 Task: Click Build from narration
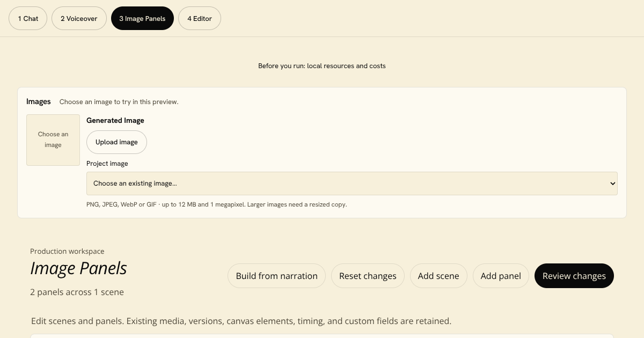click(x=277, y=276)
